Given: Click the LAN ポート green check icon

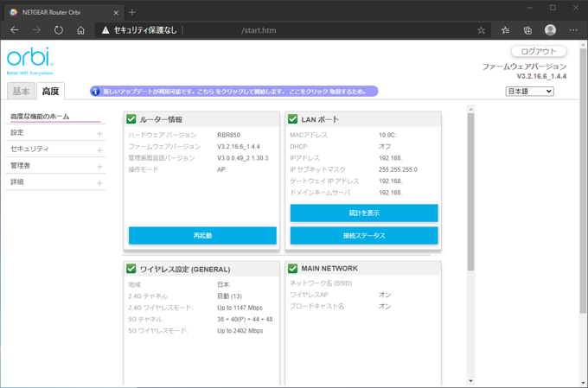Looking at the screenshot, I should tap(292, 119).
